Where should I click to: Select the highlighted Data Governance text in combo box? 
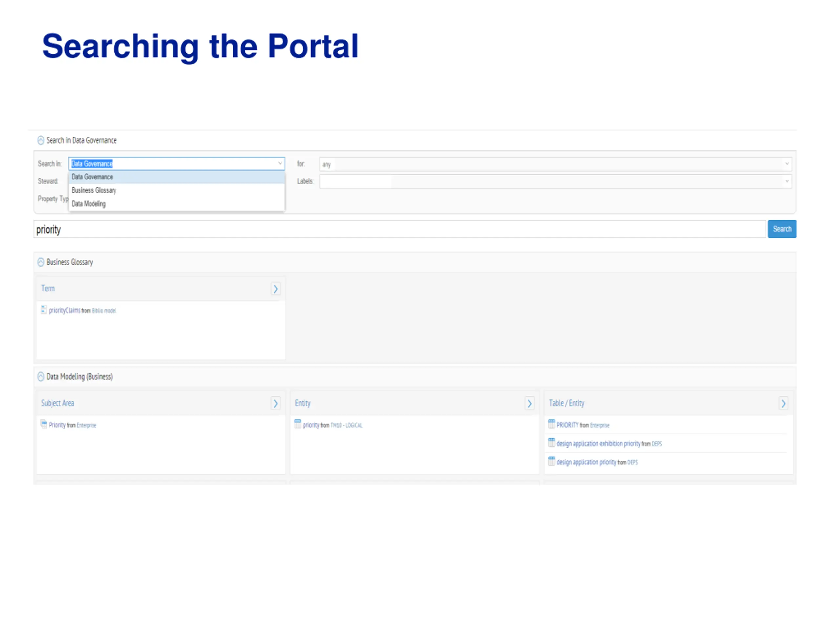tap(92, 164)
